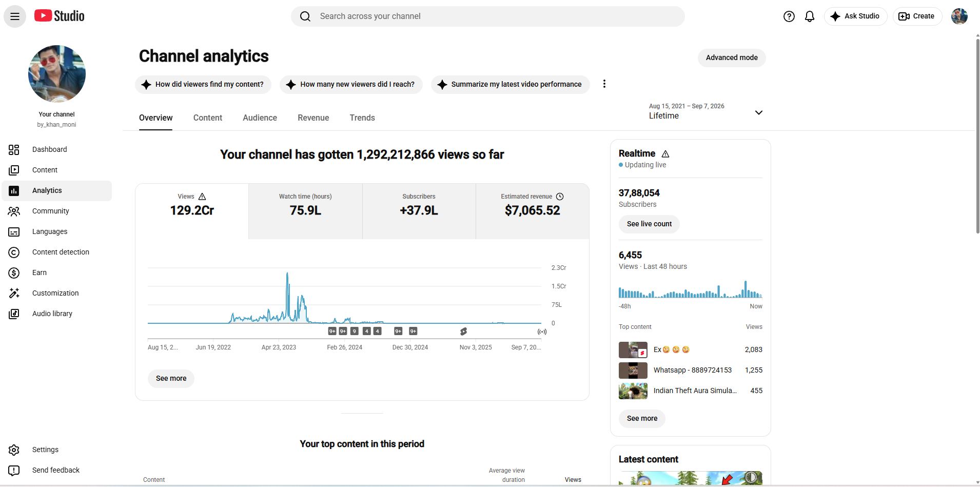
Task: Open Audio library in the sidebar
Action: [57, 314]
